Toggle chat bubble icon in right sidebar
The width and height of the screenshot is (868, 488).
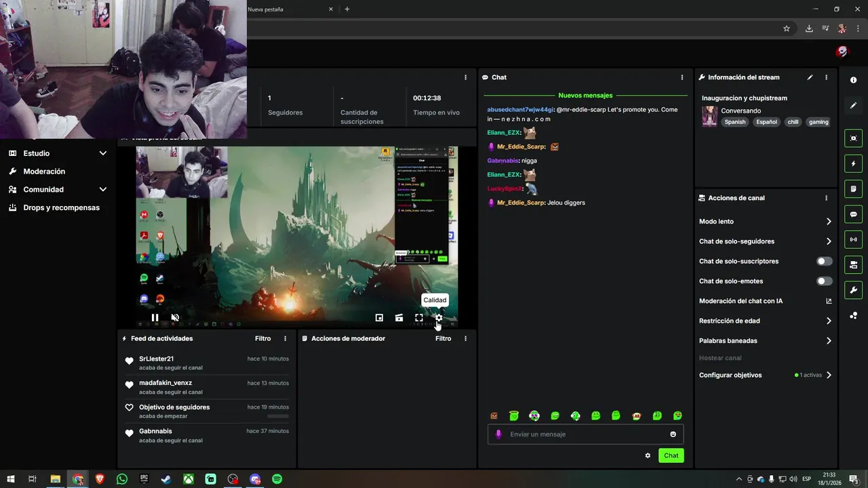853,214
